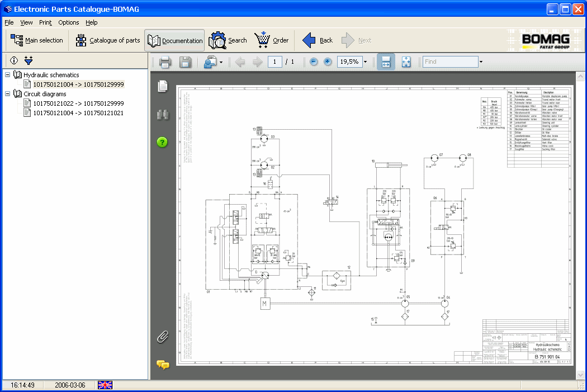Click the green help question icon
Image resolution: width=587 pixels, height=392 pixels.
click(162, 142)
